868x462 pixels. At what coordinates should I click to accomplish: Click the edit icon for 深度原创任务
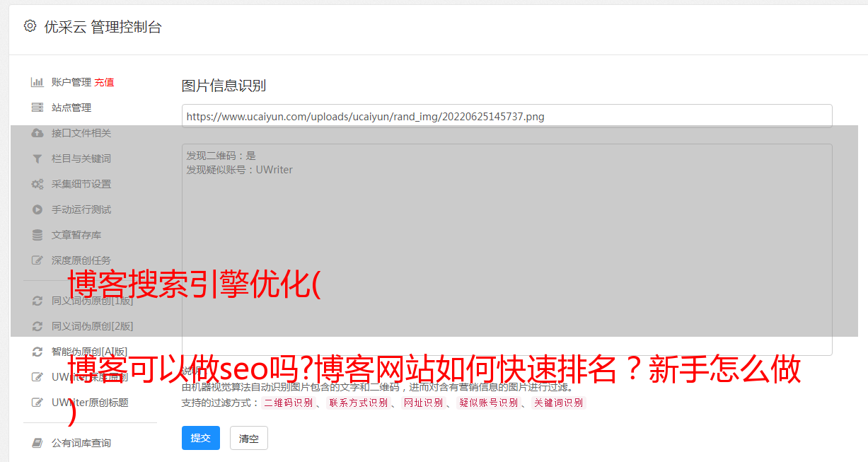coord(37,260)
